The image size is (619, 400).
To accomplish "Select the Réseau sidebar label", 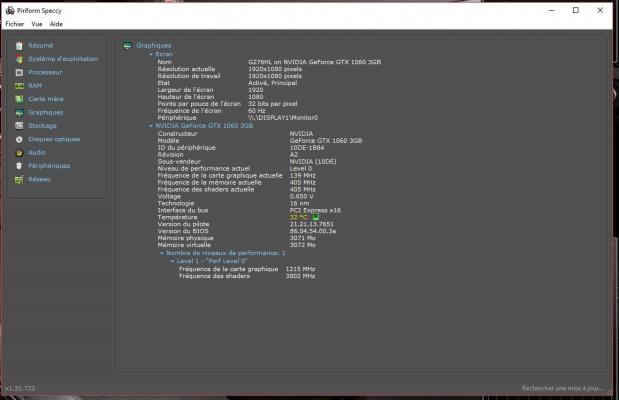I will pyautogui.click(x=39, y=179).
